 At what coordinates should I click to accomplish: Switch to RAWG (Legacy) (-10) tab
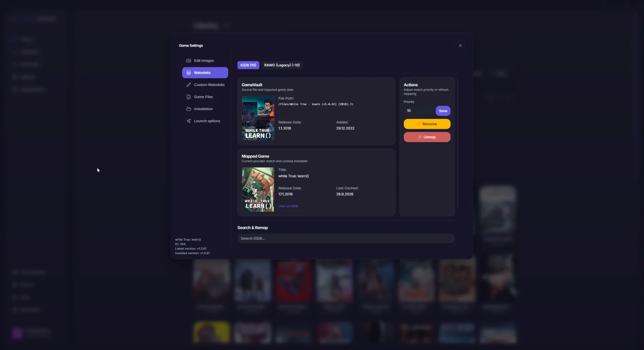pos(282,65)
